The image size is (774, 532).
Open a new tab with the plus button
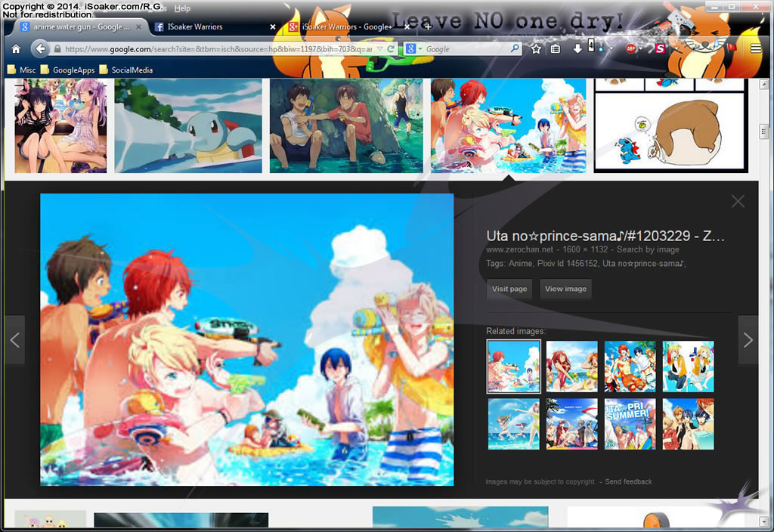[x=428, y=26]
